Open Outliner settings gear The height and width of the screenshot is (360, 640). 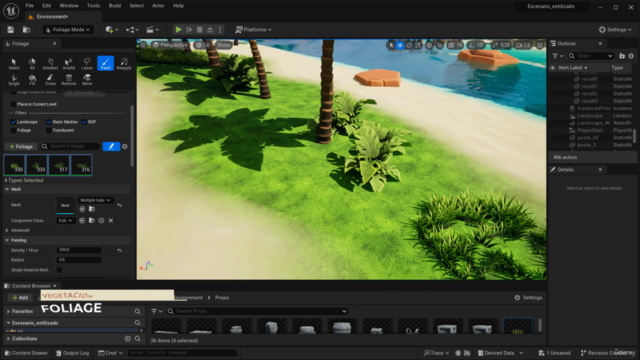click(x=631, y=56)
